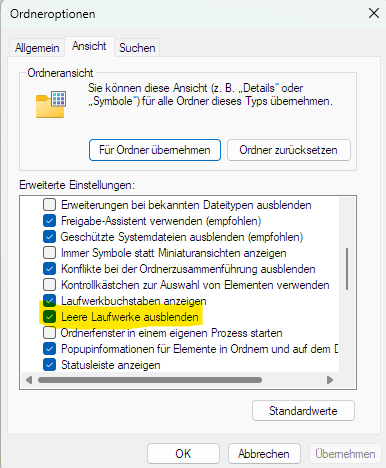
Task: Toggle Freigabe-Assistent verwenden checkbox
Action: tap(49, 221)
